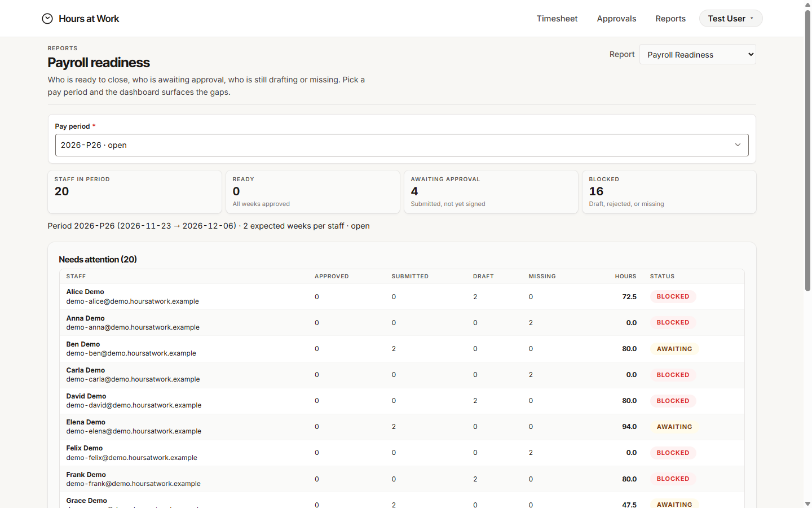The image size is (812, 508).
Task: Open the Timesheet nav item
Action: 557,19
